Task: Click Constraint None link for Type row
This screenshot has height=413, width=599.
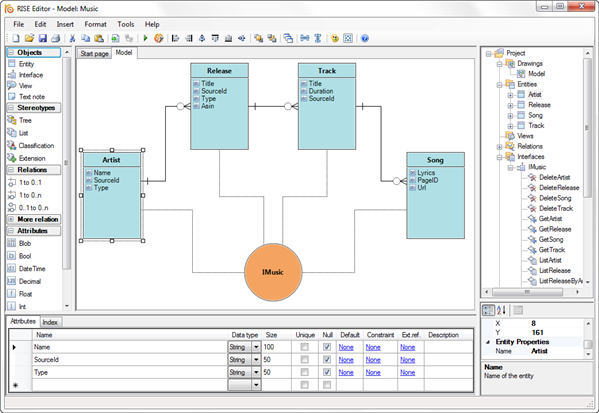Action: [373, 373]
